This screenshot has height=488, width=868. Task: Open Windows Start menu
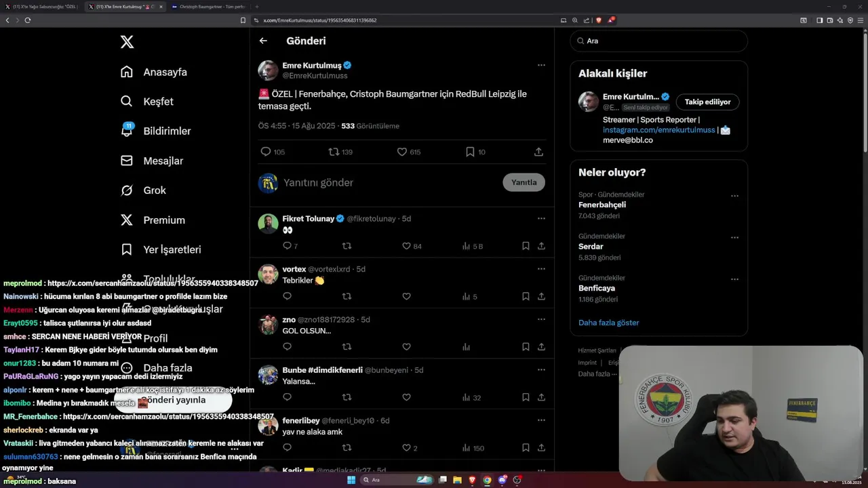(351, 480)
